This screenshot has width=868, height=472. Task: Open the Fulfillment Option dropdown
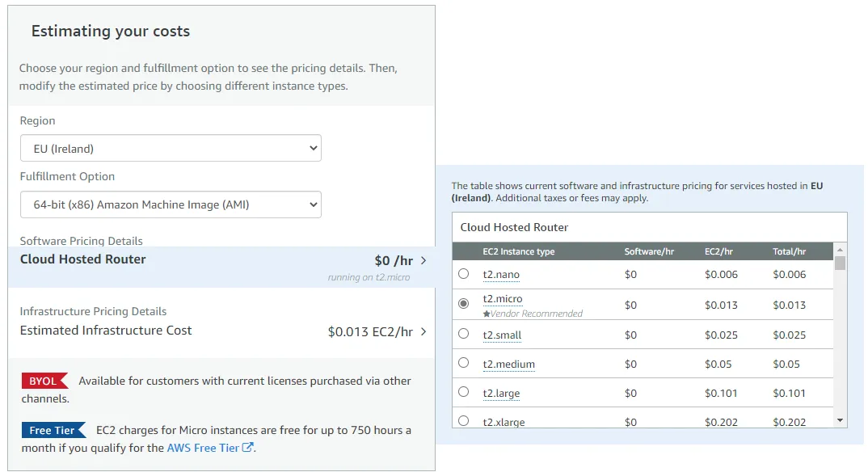pyautogui.click(x=171, y=204)
